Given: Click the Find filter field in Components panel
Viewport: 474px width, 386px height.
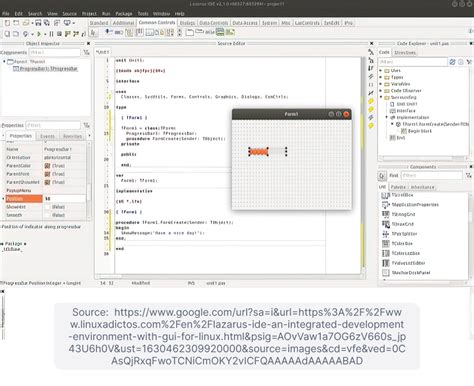Looking at the screenshot, I should 431,175.
